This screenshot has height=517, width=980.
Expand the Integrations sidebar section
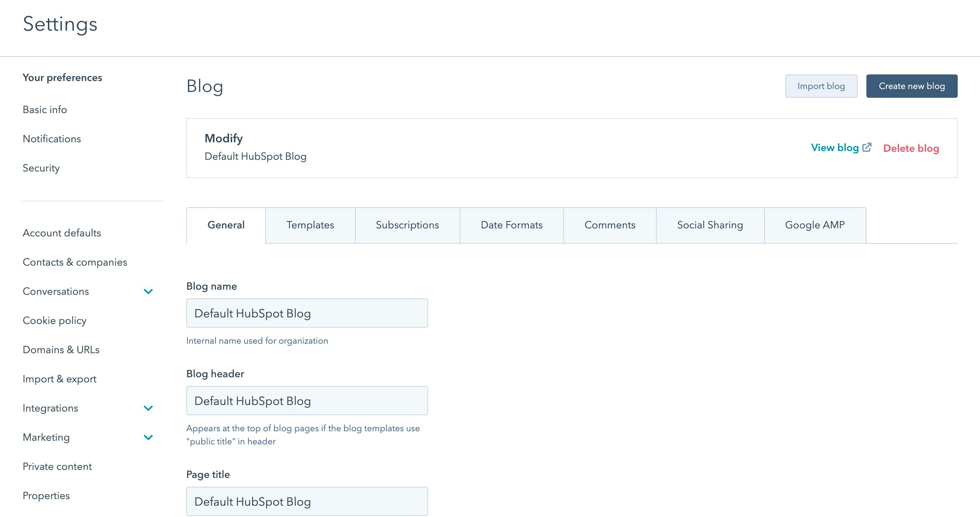[x=148, y=408]
